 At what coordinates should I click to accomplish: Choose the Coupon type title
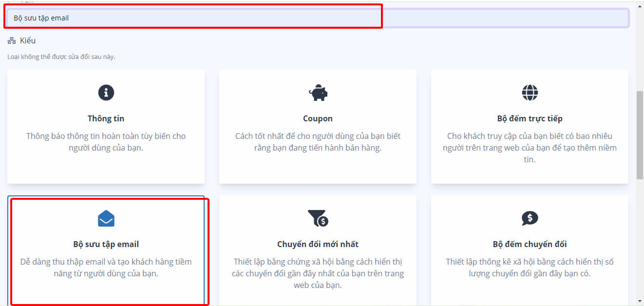click(318, 118)
